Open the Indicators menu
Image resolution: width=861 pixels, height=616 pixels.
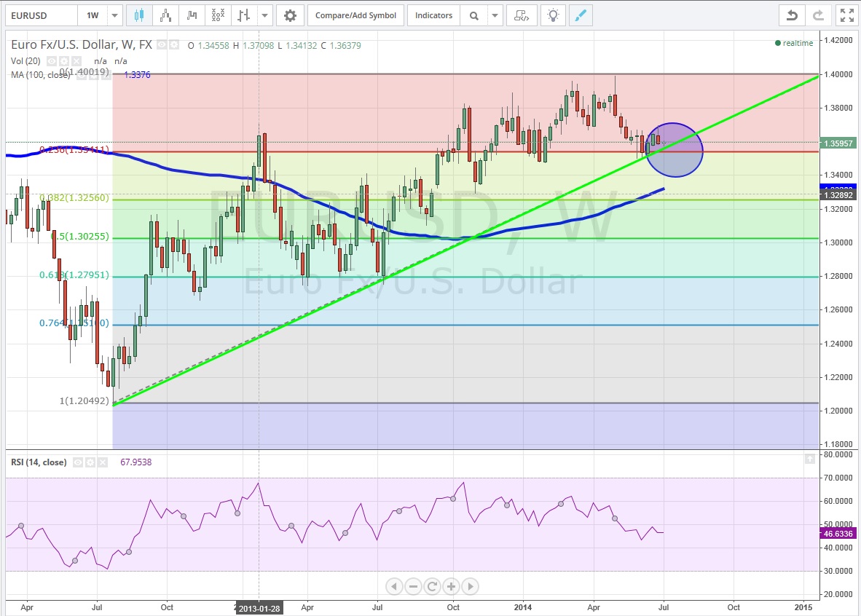coord(433,15)
